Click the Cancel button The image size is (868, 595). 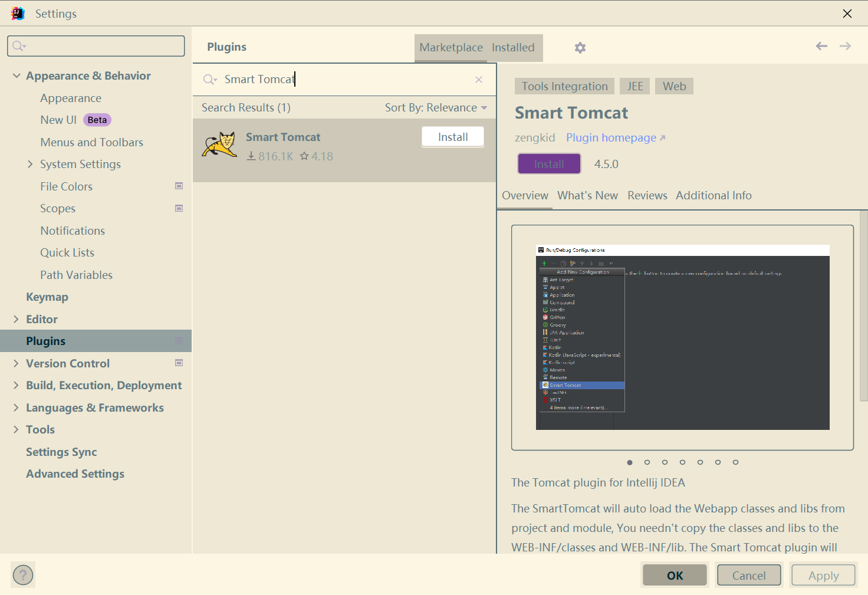pos(749,576)
